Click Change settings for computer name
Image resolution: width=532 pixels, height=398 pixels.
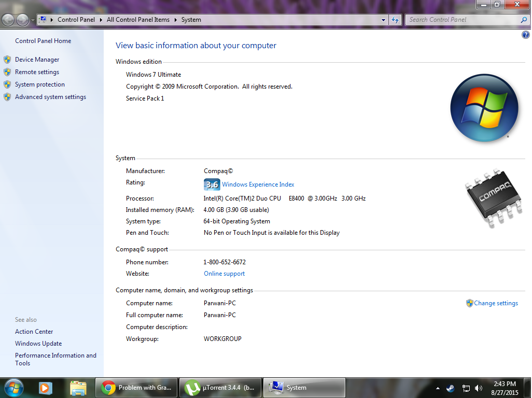[496, 303]
